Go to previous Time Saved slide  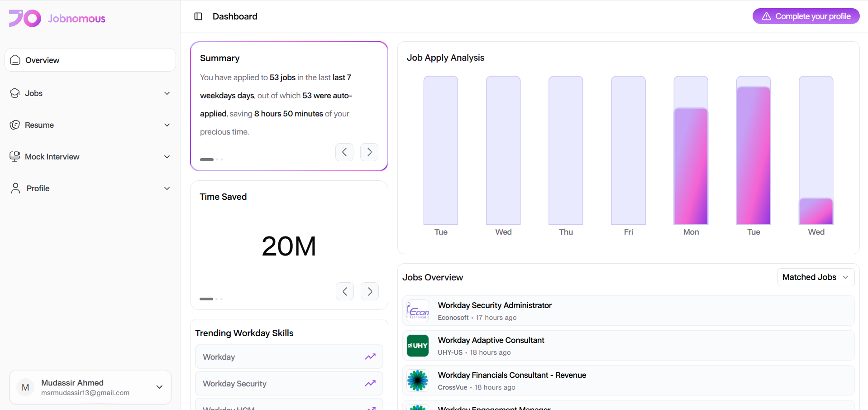point(345,291)
